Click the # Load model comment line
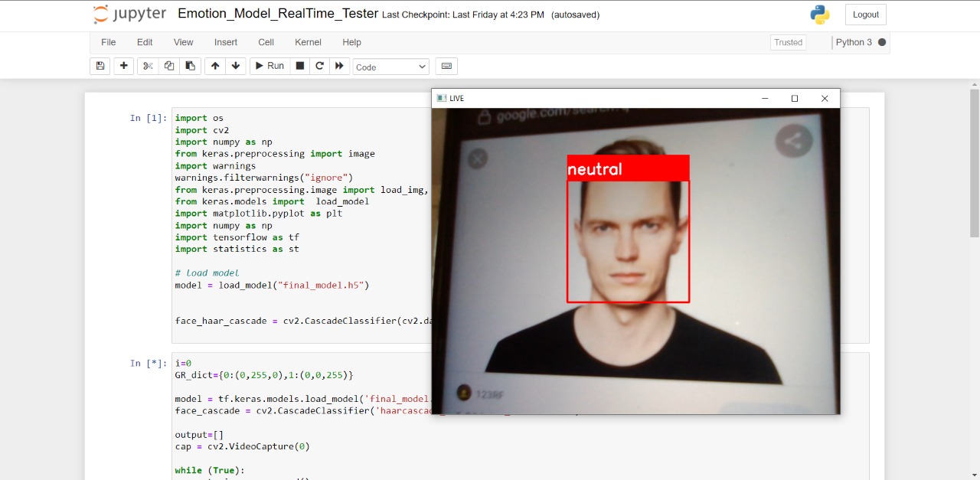 point(207,273)
